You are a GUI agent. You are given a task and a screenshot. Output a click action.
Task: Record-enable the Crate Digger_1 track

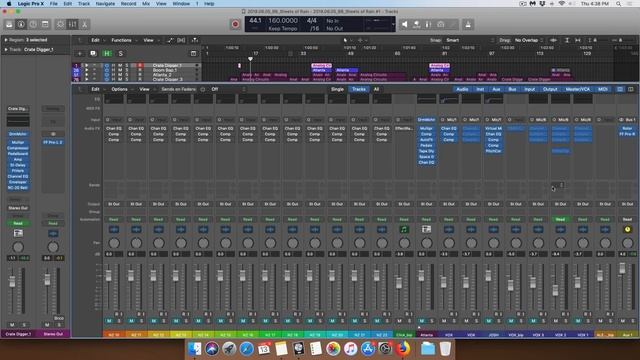pos(140,65)
